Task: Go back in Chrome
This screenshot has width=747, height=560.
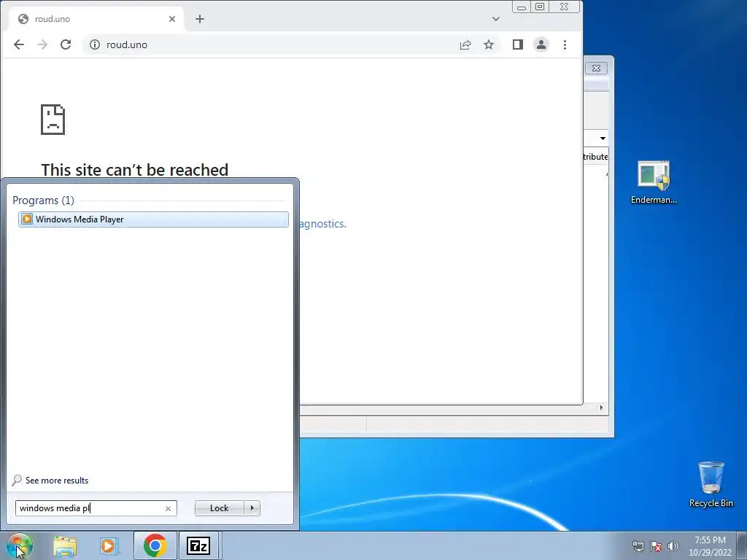Action: pos(19,44)
